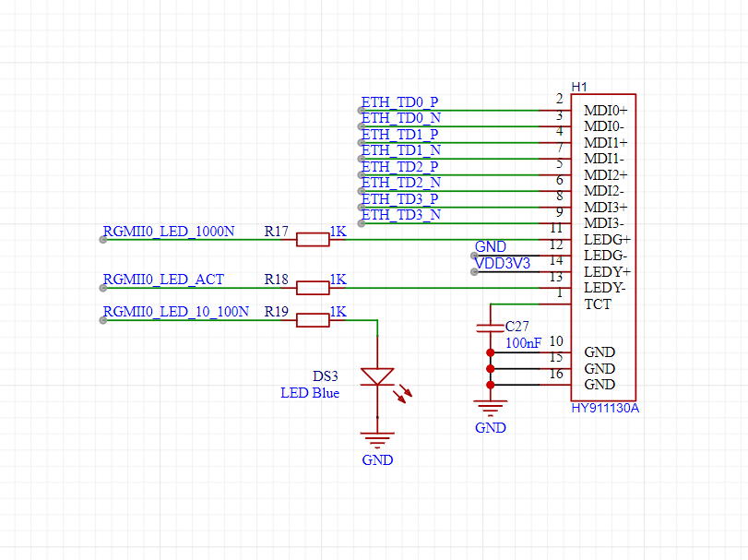Click GND label under the LED ground

[x=377, y=460]
